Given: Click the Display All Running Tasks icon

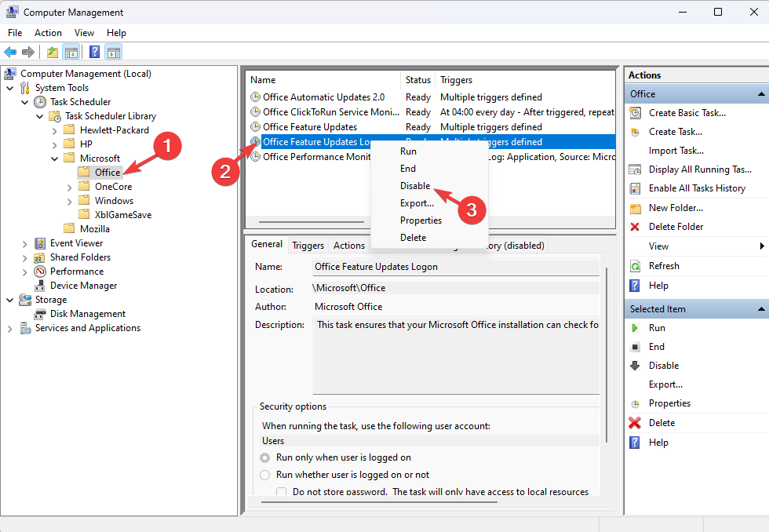Looking at the screenshot, I should [635, 169].
